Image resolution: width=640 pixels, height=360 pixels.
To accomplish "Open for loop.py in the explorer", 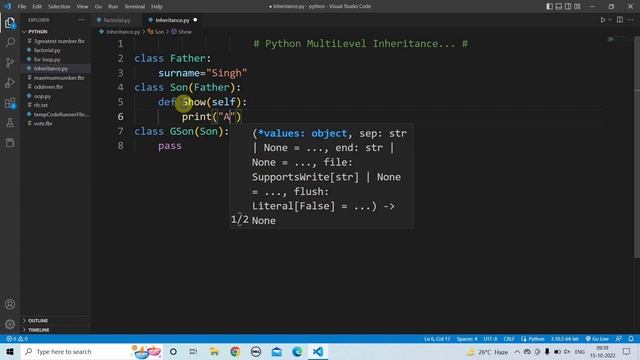I will click(47, 59).
